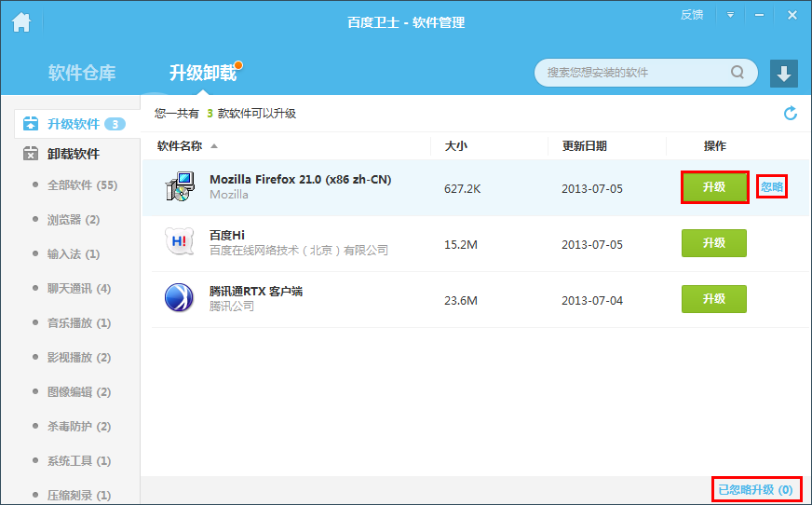Show 音乐播放 (1) category
Screen dimensions: 812x505
[x=79, y=322]
